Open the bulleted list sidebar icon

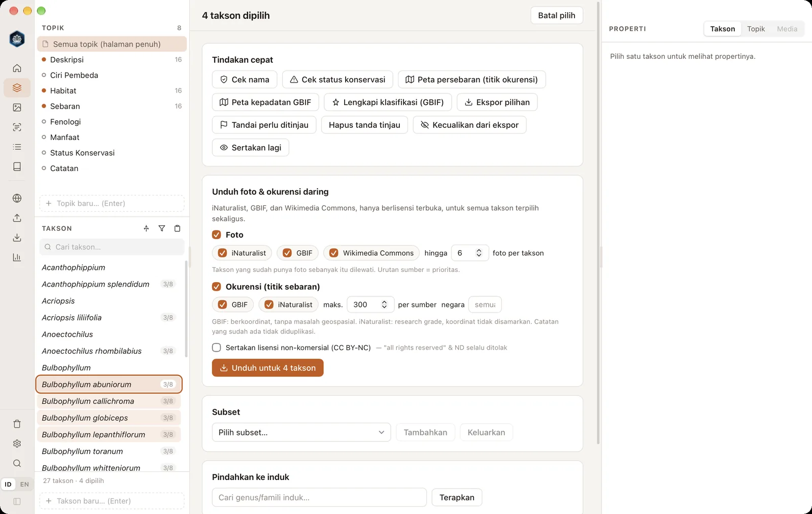point(17,147)
